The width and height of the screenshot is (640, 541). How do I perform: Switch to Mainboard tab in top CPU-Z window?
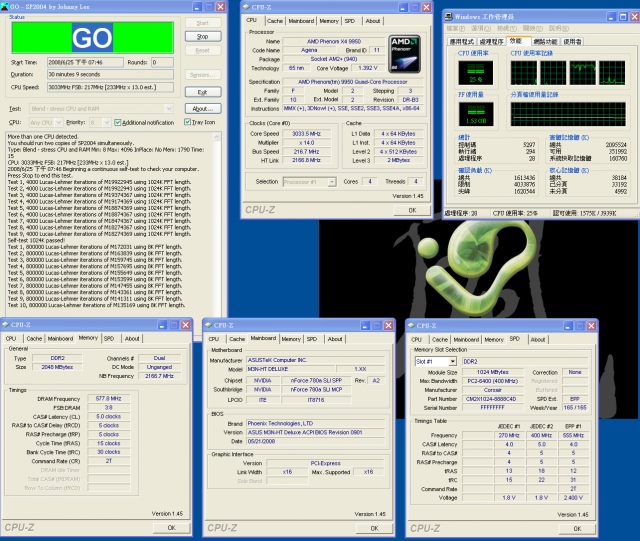point(301,21)
